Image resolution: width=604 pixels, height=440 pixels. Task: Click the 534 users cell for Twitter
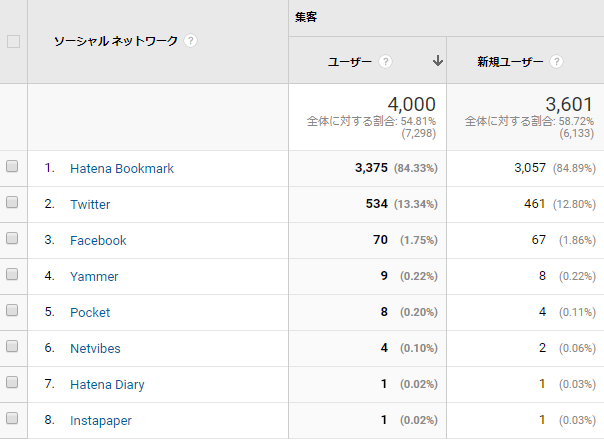[377, 203]
